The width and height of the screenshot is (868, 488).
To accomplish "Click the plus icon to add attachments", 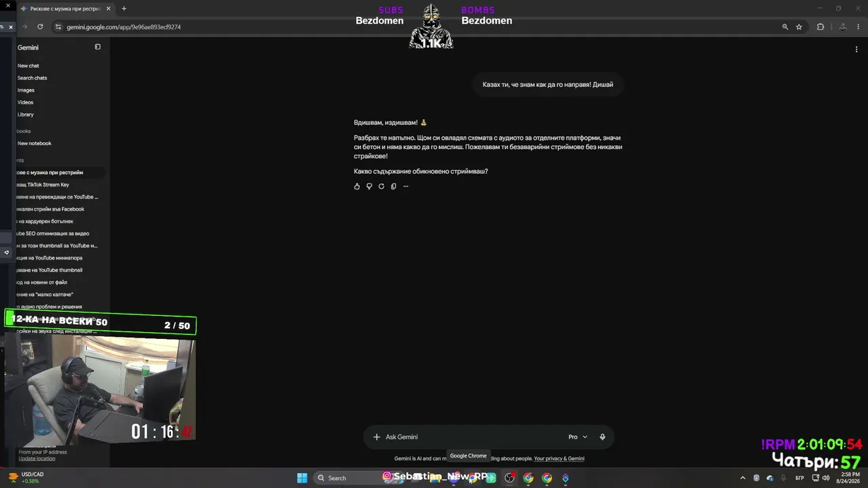I will 376,437.
